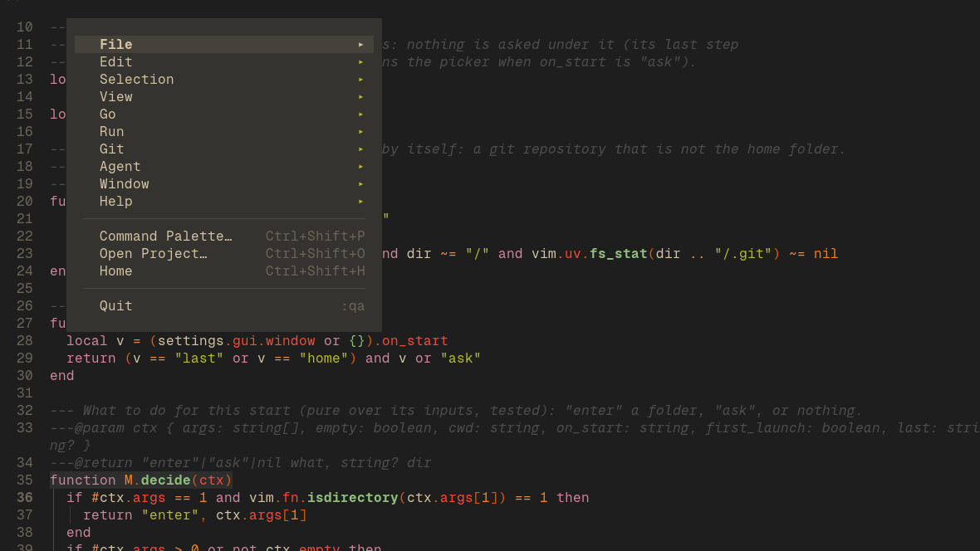Open the File menu
Image resolution: width=980 pixels, height=551 pixels.
click(x=223, y=44)
